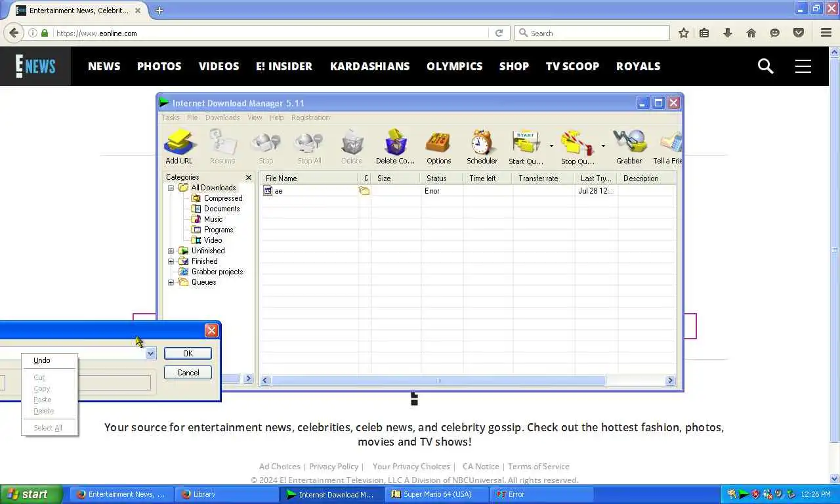840x504 pixels.
Task: Go to the browser home page icon
Action: [x=751, y=33]
